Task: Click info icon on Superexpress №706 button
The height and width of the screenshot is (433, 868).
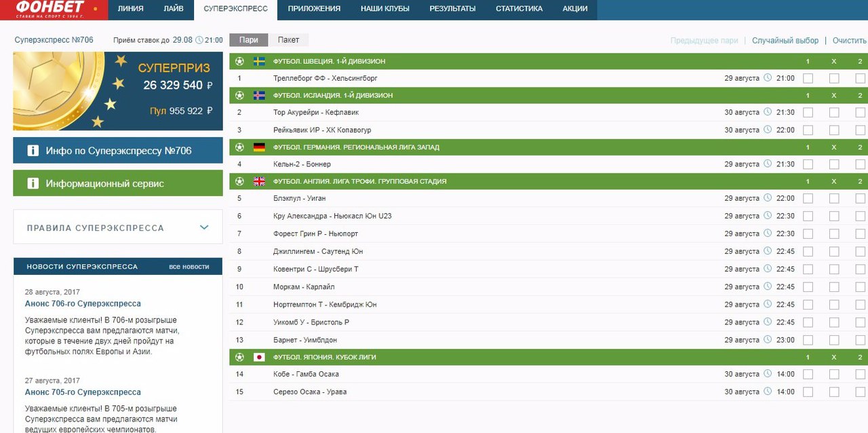Action: tap(33, 151)
